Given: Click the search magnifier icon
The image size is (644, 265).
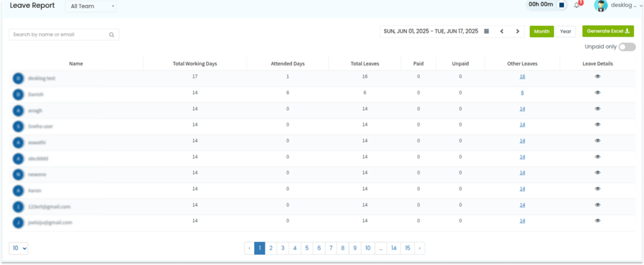Looking at the screenshot, I should pyautogui.click(x=111, y=35).
